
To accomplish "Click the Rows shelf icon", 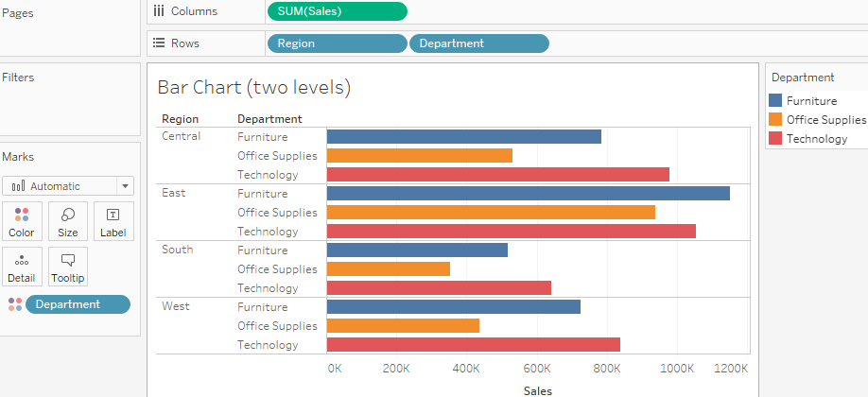I will point(158,43).
